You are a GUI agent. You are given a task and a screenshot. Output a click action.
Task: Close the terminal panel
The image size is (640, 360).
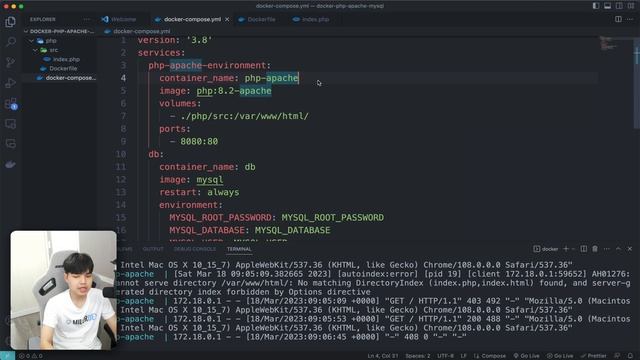point(630,249)
